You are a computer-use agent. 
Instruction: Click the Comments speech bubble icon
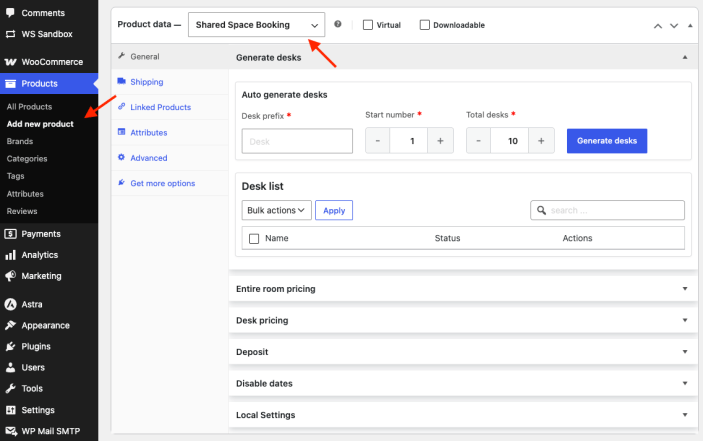[x=10, y=13]
